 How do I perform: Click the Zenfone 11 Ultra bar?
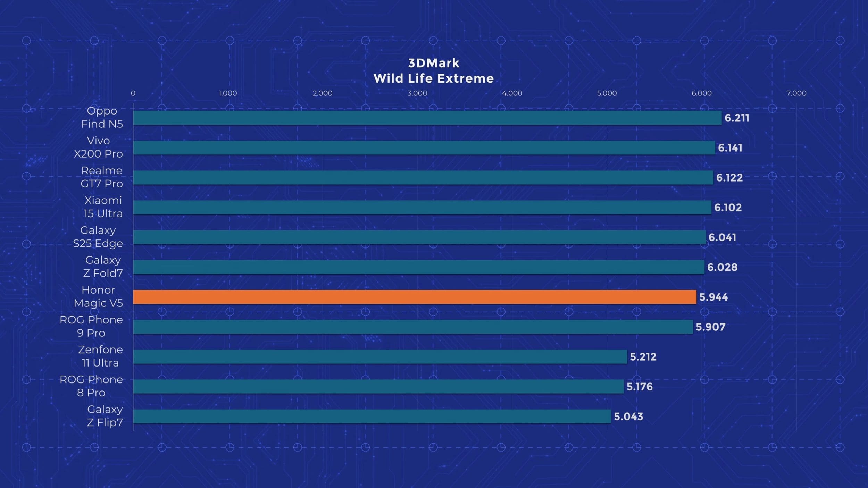[380, 357]
